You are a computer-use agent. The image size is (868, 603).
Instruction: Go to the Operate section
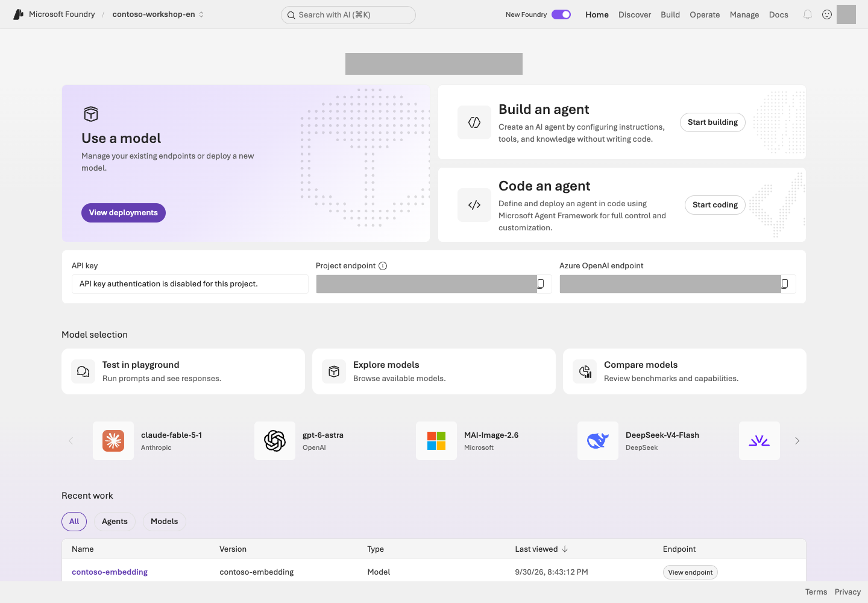(x=705, y=14)
